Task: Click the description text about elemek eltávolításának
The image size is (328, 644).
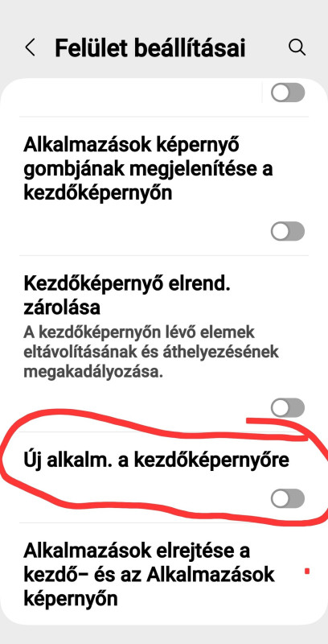Action: (151, 353)
